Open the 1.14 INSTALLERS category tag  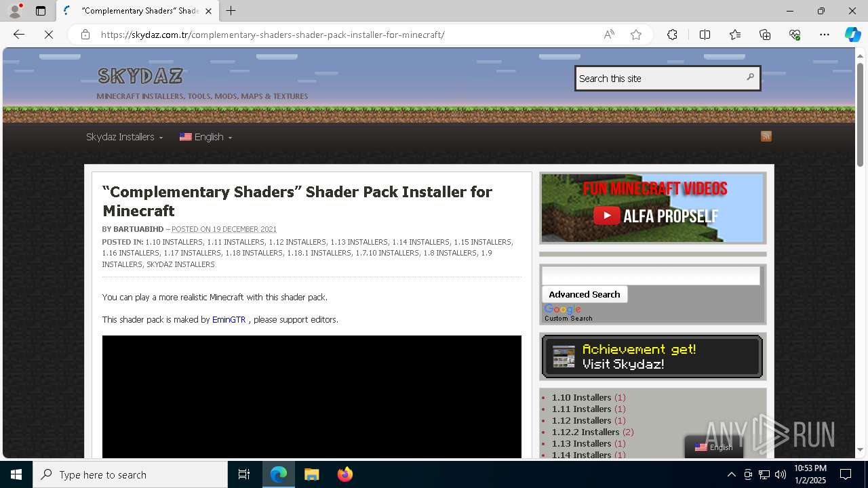[420, 242]
